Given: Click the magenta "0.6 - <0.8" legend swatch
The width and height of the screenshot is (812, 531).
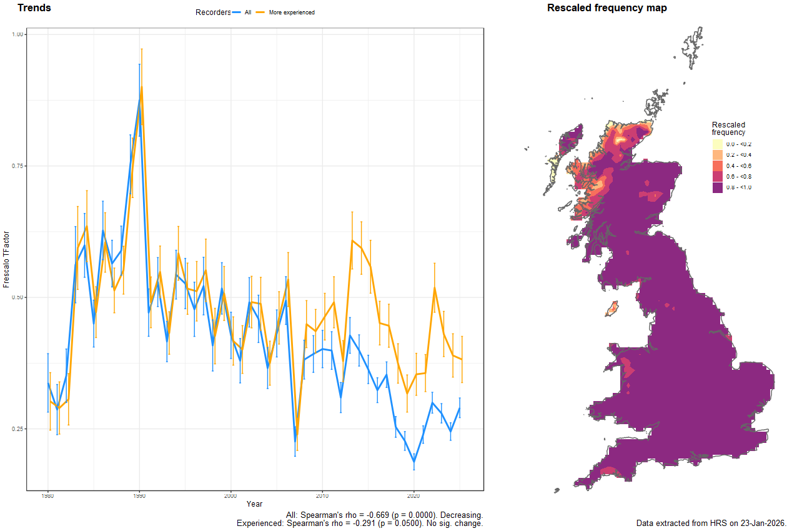Looking at the screenshot, I should click(x=717, y=177).
